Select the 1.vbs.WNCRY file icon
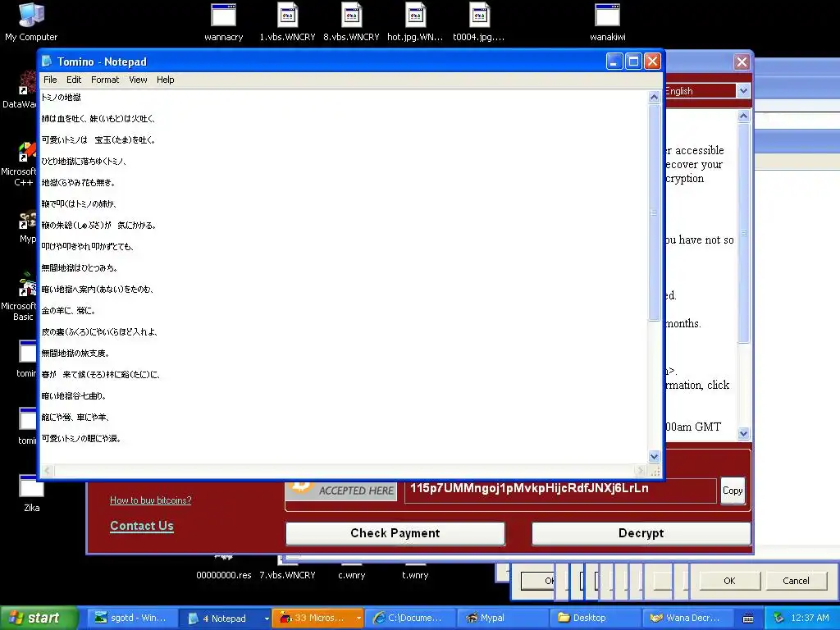840x630 pixels. pyautogui.click(x=288, y=22)
